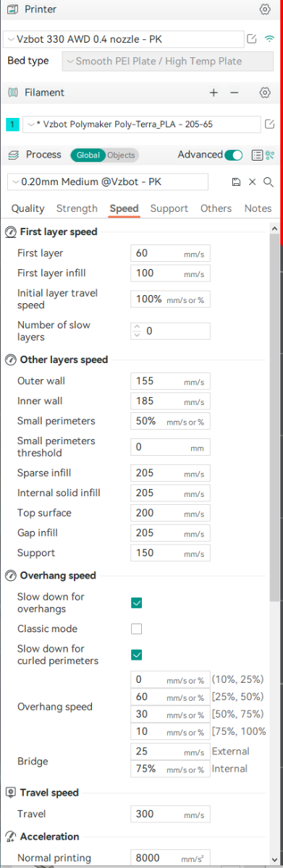
Task: Click the printer preset edit icon
Action: point(252,39)
